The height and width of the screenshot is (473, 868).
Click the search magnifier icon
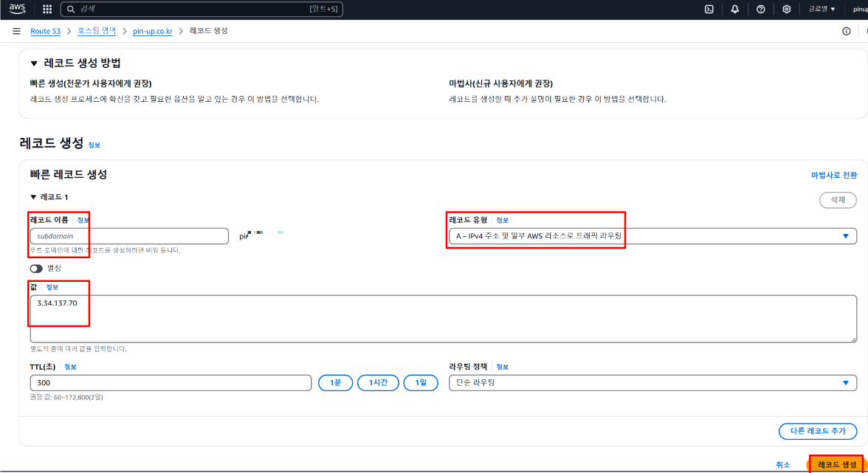click(71, 9)
